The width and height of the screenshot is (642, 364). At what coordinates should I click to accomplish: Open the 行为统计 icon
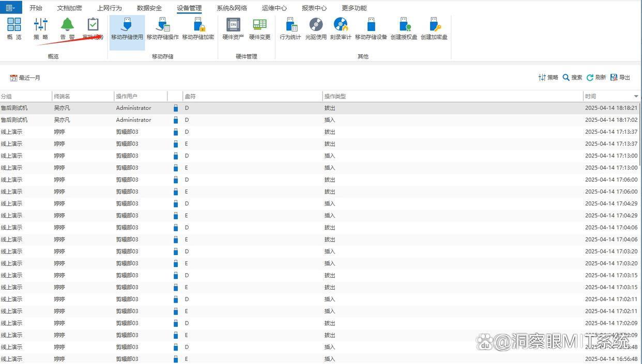291,29
